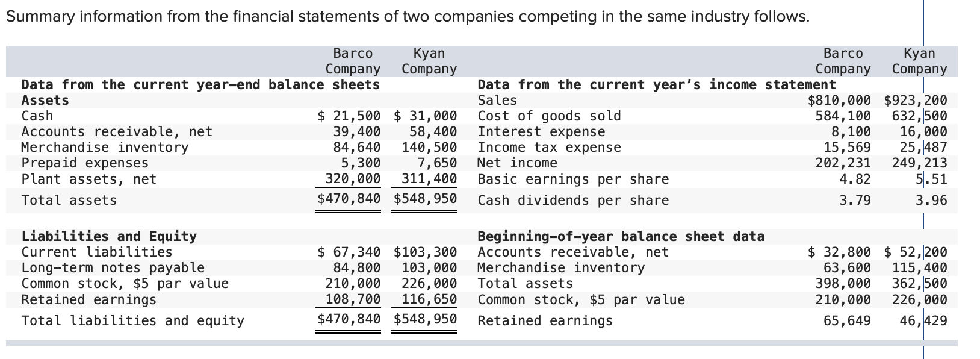This screenshot has width=980, height=359.
Task: Click Barco's Cash value $ 21,500
Action: click(x=349, y=116)
